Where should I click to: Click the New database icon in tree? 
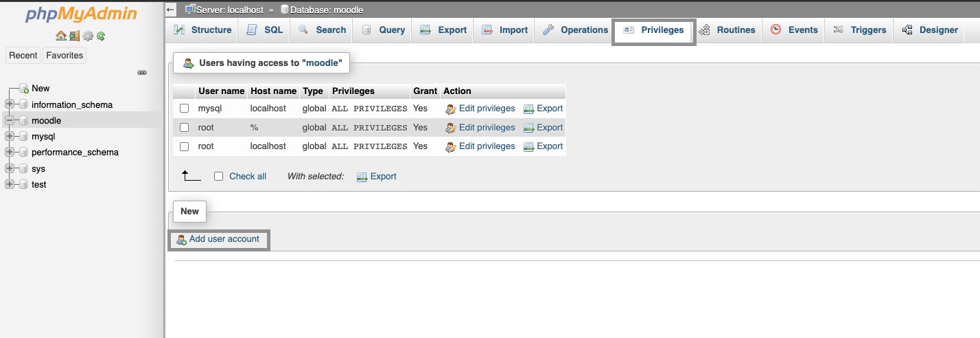pos(23,89)
